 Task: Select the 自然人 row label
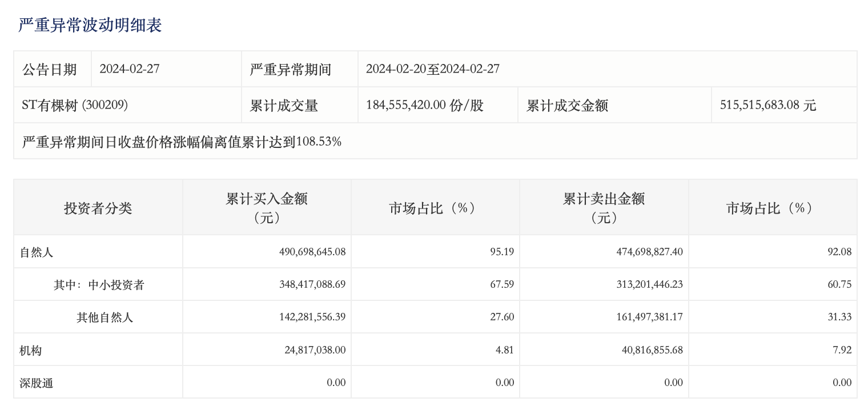coord(37,252)
